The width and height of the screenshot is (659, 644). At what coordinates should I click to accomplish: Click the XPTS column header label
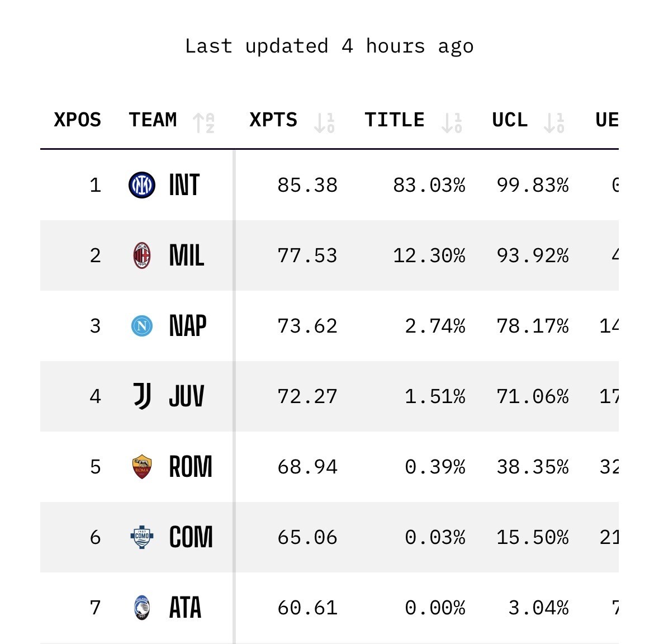pyautogui.click(x=273, y=120)
